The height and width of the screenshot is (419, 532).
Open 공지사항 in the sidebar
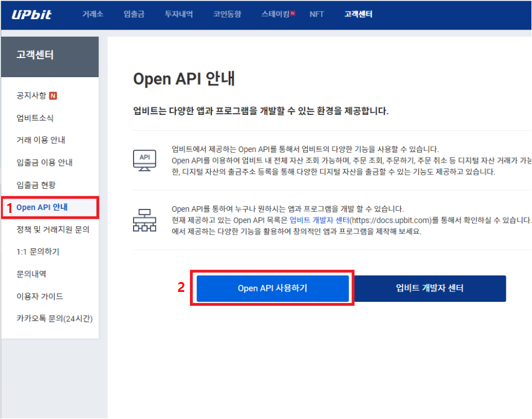[x=31, y=96]
